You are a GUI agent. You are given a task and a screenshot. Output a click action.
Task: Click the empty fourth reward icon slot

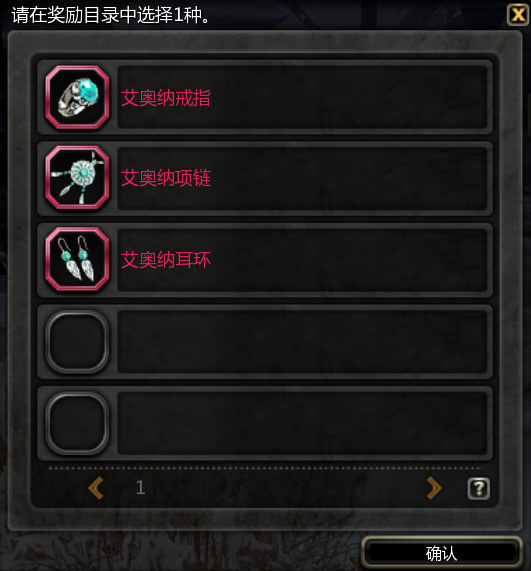click(x=77, y=341)
